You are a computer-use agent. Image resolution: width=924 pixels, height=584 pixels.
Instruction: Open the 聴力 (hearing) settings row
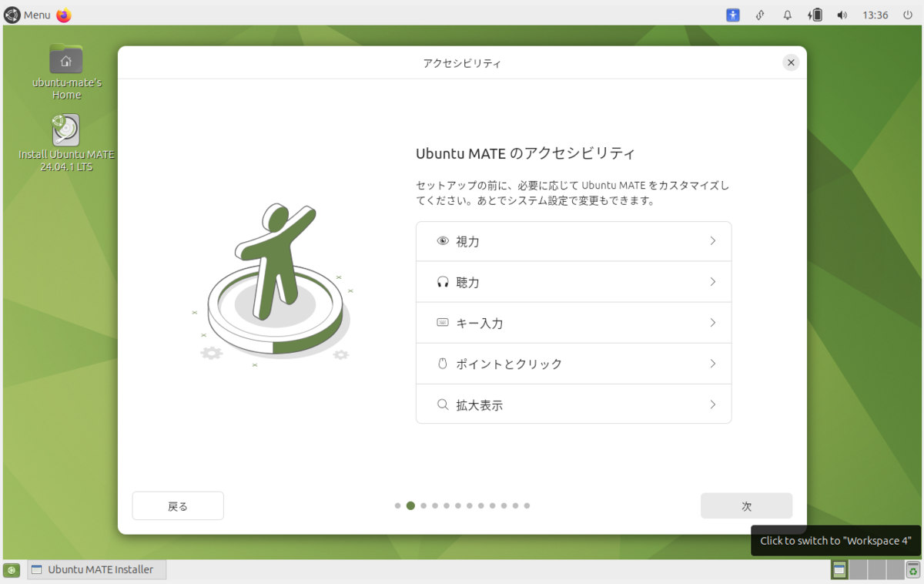pos(574,282)
